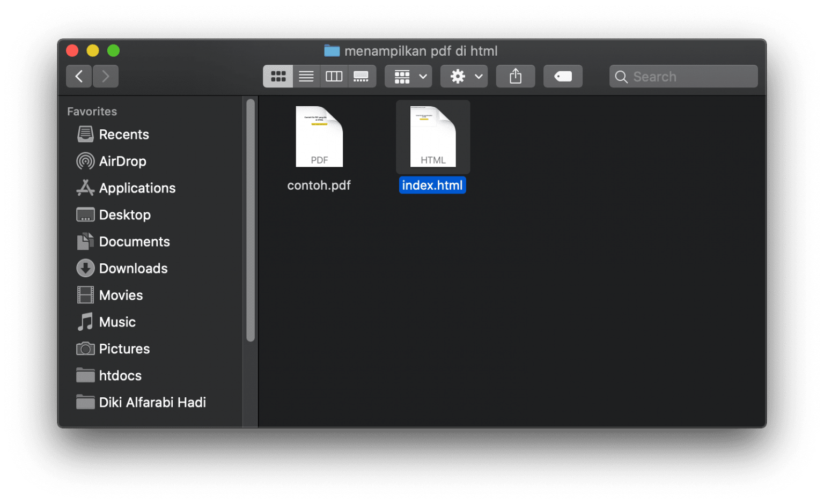Click the folder icon in the title bar
The width and height of the screenshot is (824, 504).
(332, 51)
